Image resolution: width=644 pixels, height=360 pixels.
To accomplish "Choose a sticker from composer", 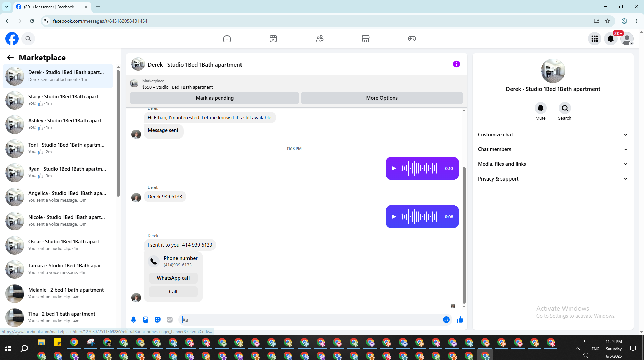I will pyautogui.click(x=158, y=320).
